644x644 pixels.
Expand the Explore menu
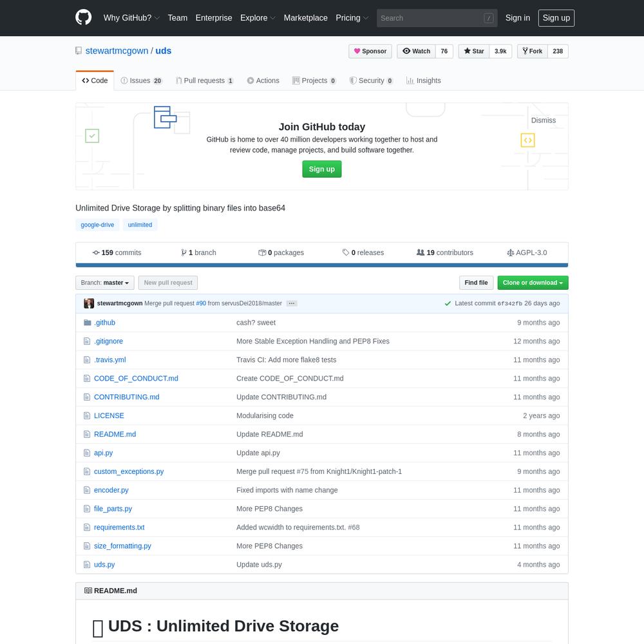pyautogui.click(x=258, y=18)
